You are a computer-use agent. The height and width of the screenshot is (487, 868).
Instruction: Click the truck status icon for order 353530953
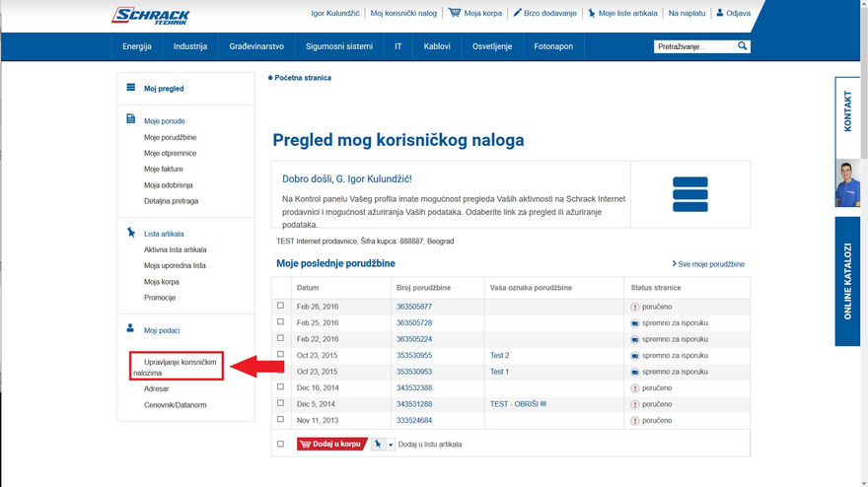click(x=635, y=372)
